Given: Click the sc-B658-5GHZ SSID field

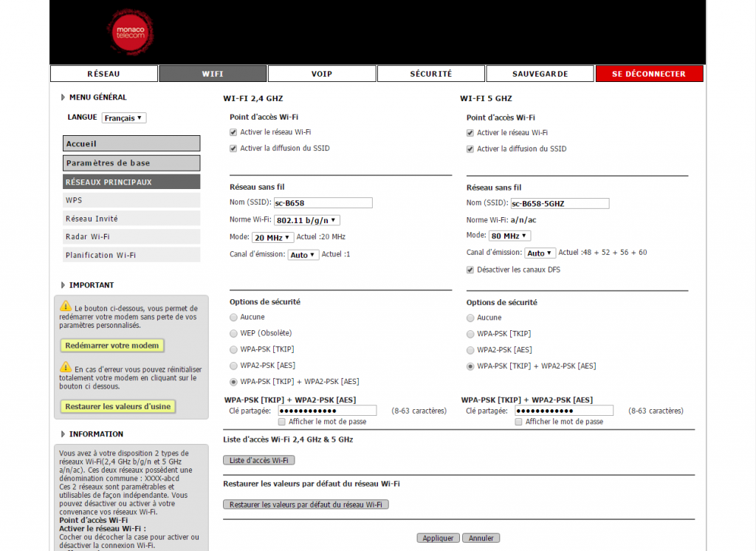Looking at the screenshot, I should pos(559,203).
